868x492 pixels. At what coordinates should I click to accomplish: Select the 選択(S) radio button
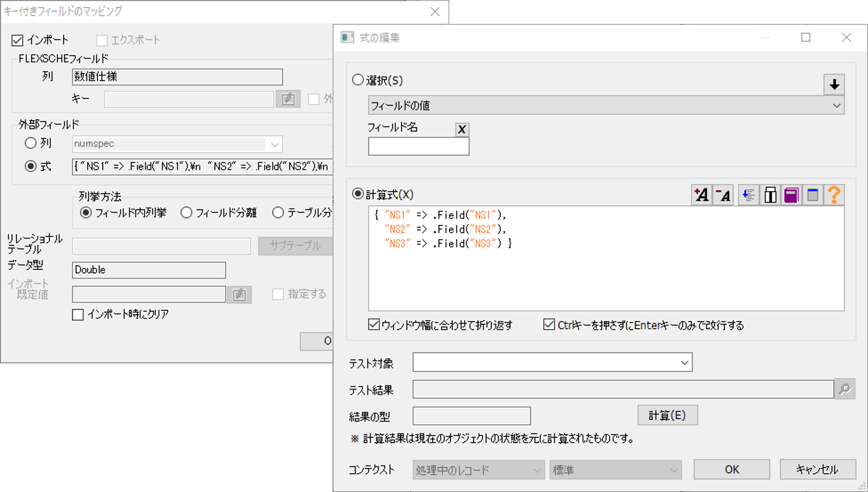point(358,80)
